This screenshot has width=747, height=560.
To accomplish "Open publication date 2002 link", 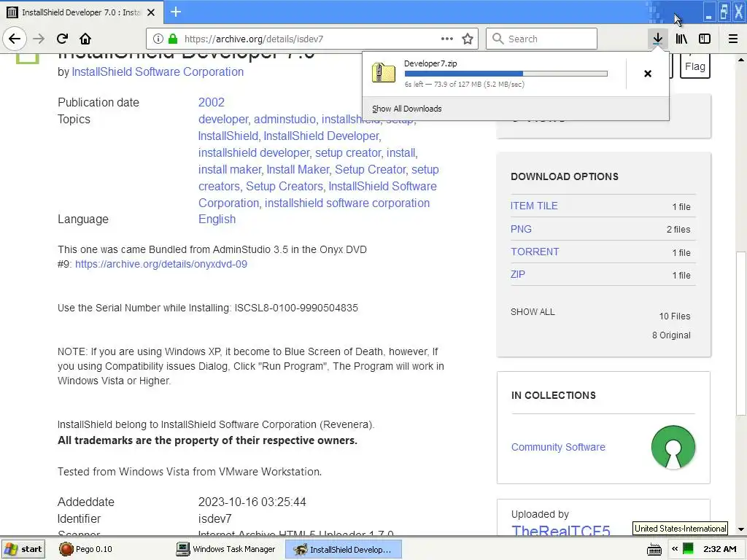I will click(x=211, y=102).
